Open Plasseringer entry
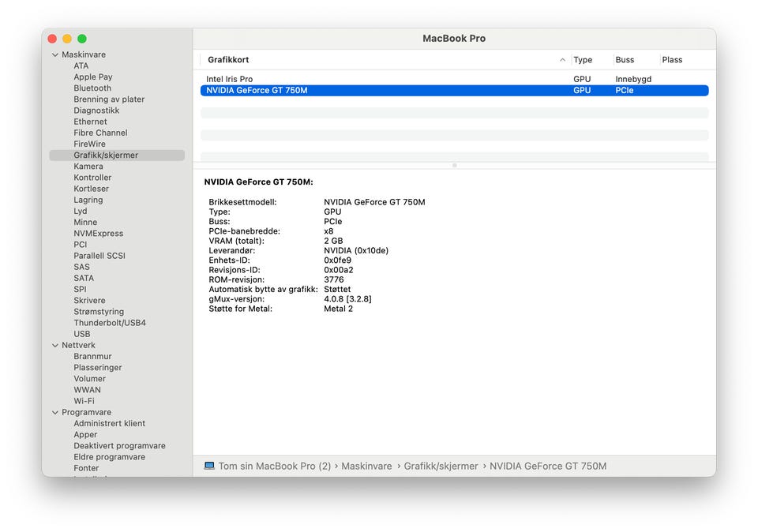 click(98, 368)
